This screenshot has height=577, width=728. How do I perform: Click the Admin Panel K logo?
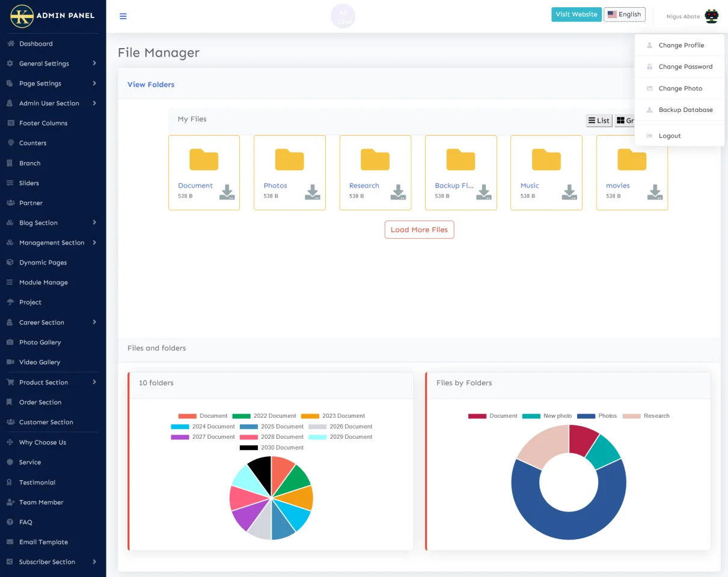point(22,16)
